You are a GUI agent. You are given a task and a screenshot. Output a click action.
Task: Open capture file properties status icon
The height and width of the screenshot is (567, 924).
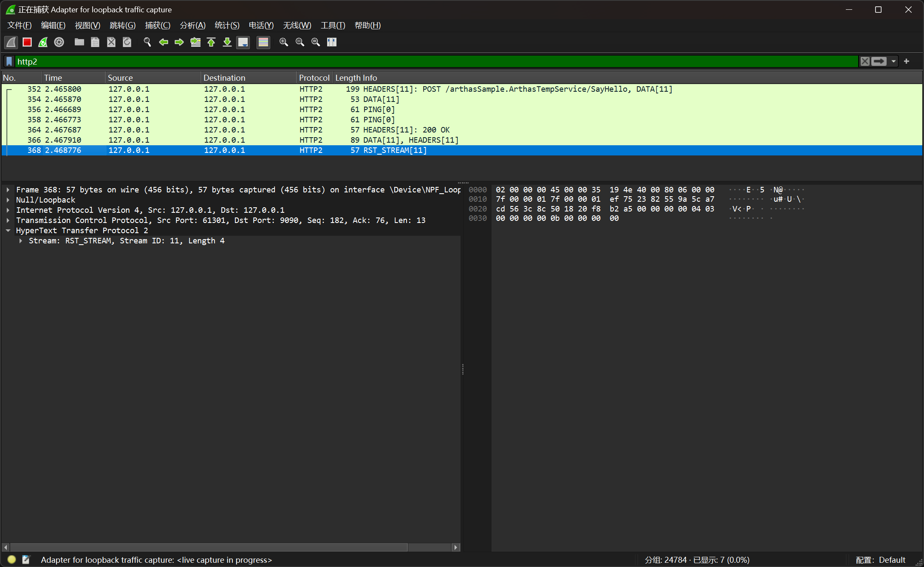tap(26, 559)
